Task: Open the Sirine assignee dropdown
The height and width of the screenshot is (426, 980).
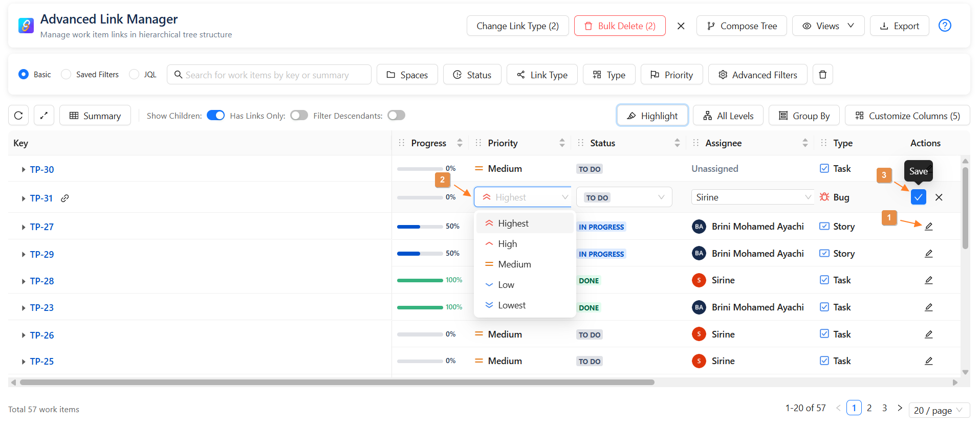Action: (752, 197)
